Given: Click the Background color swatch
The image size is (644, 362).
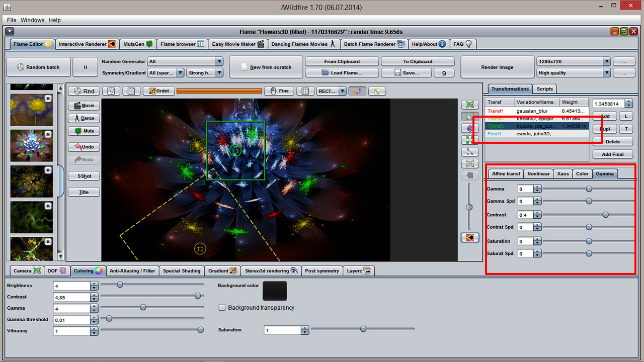Looking at the screenshot, I should pos(275,291).
